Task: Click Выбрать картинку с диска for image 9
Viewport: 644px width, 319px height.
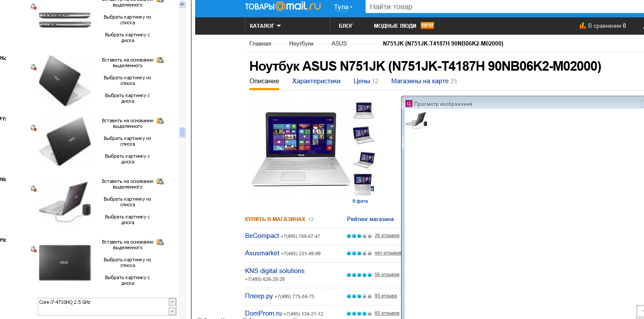Action: tap(127, 280)
